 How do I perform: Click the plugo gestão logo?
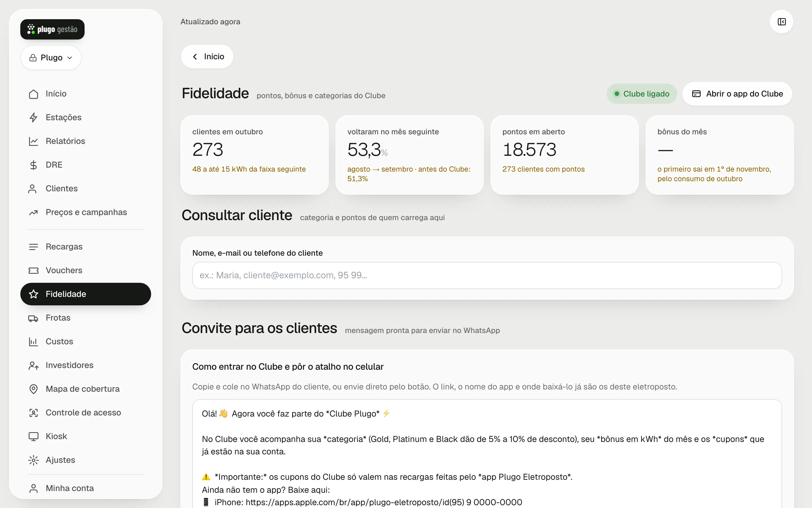(x=52, y=29)
